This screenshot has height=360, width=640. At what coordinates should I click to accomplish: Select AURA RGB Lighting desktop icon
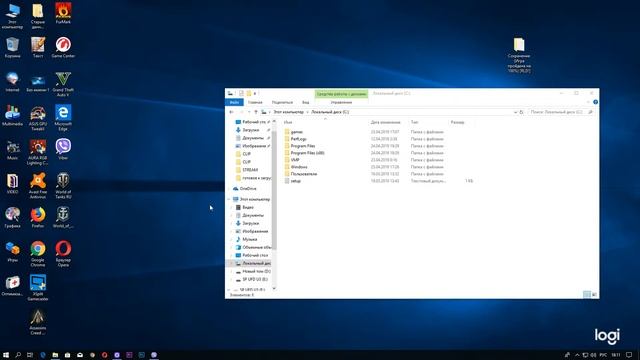[38, 152]
